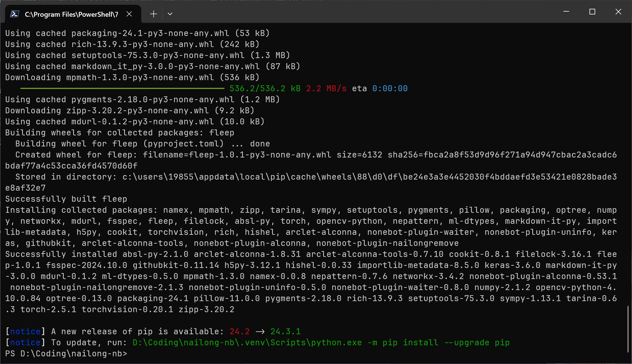Screen dimensions: 632x364
Task: Click the green mpmath download progress bar
Action: [122, 88]
